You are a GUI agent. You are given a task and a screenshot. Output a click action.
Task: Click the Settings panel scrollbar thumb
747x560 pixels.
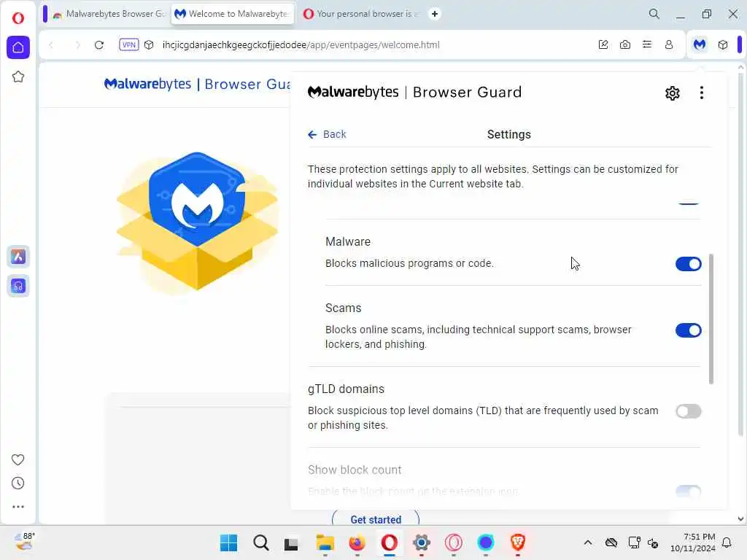pos(711,319)
